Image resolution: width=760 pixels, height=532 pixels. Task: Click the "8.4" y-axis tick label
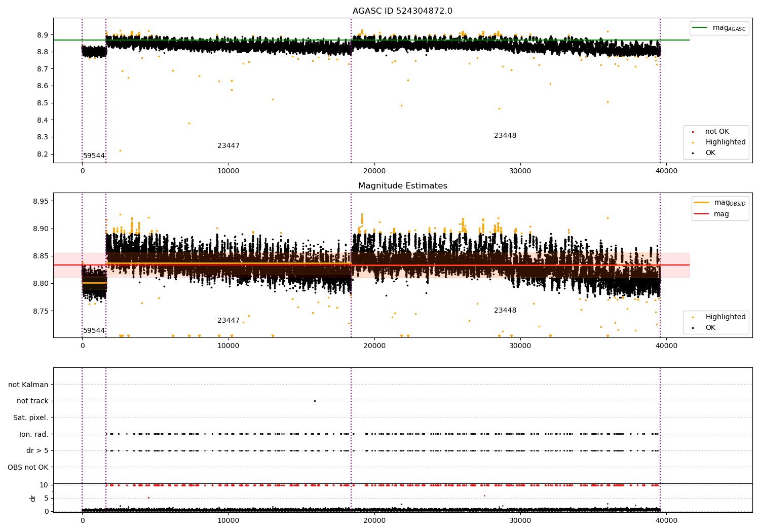pos(43,121)
